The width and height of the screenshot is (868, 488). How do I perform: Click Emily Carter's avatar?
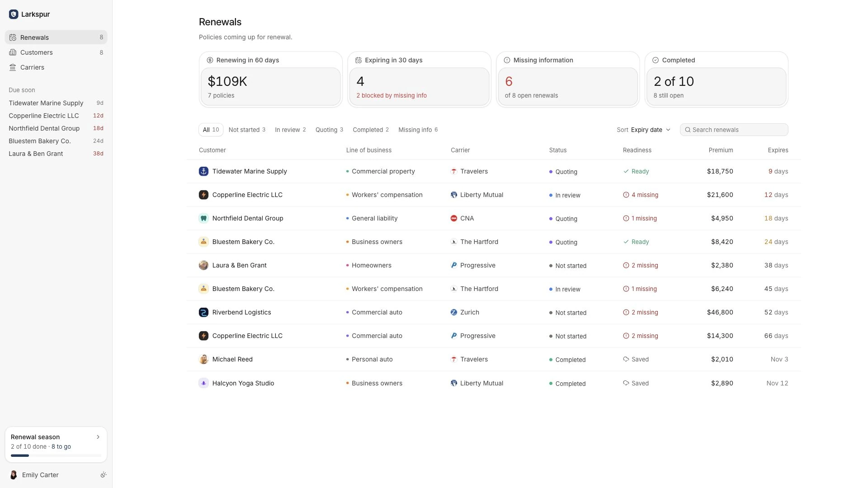tap(14, 475)
